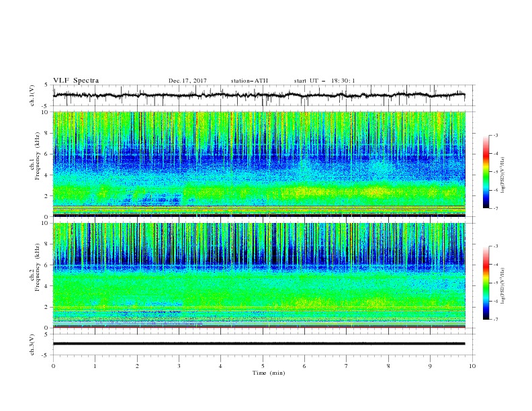The width and height of the screenshot is (532, 411).
Task: Click the ch.2 spectrogram panel
Action: (x=259, y=275)
